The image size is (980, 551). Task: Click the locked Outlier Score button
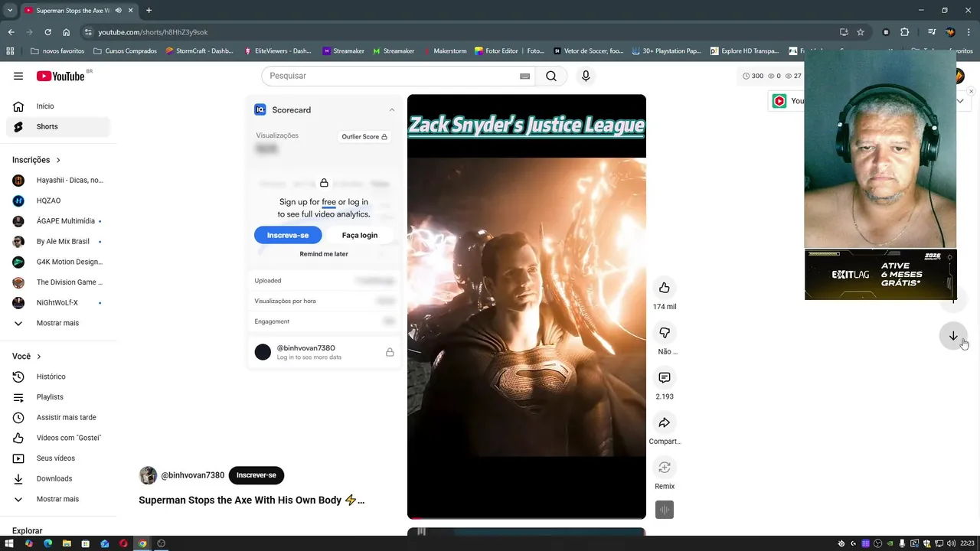click(364, 137)
